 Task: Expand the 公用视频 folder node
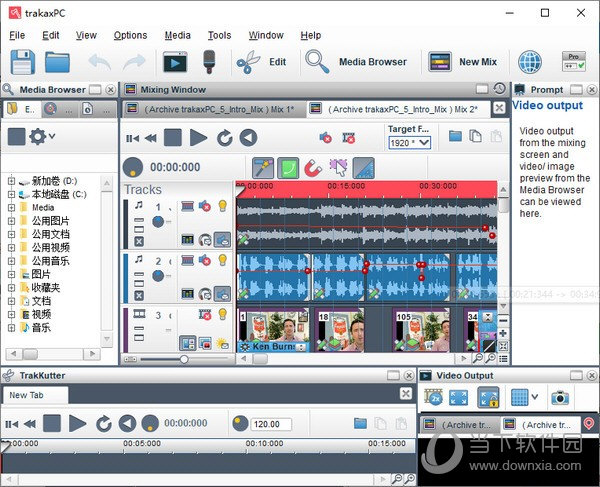[11, 248]
